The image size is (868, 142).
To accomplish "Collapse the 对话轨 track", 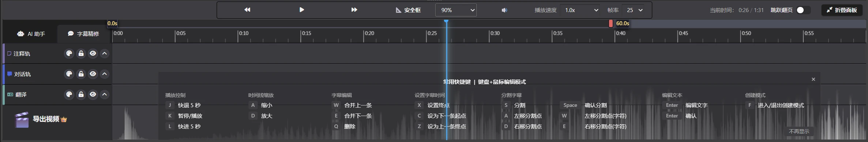I will (105, 74).
